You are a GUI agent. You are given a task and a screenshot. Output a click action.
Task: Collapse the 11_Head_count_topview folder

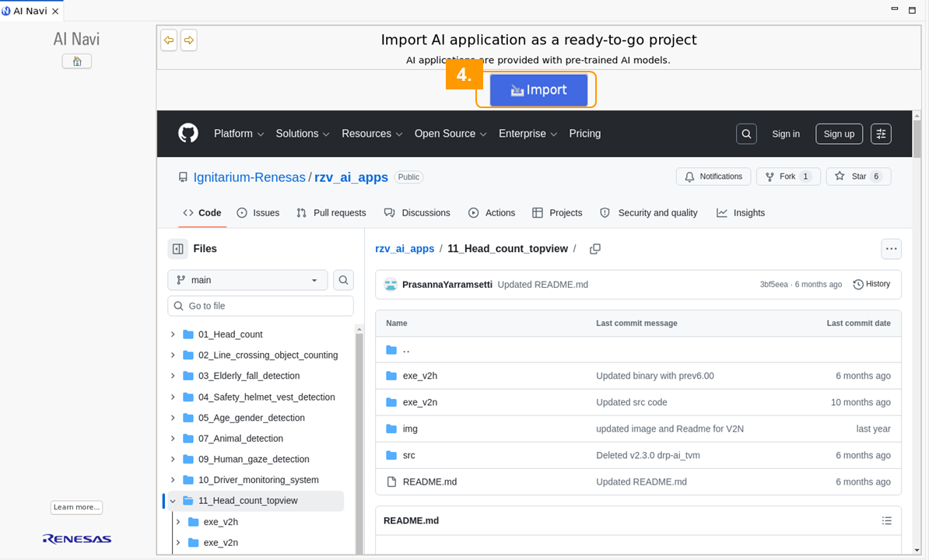pyautogui.click(x=173, y=501)
